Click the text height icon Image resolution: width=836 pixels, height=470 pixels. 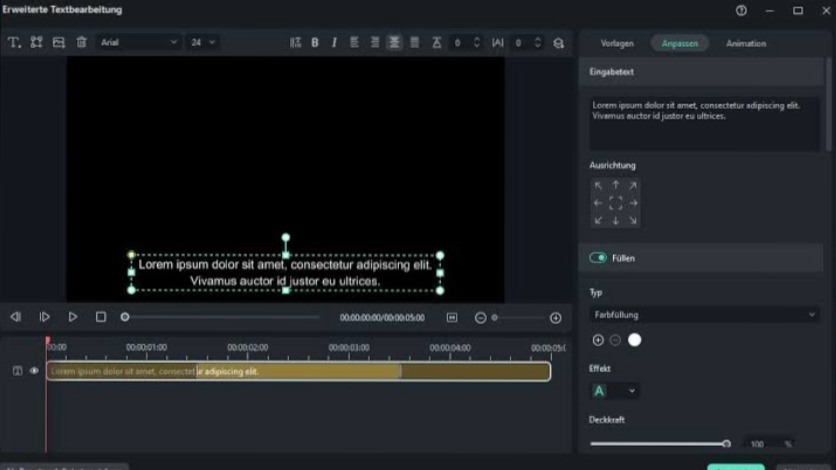pyautogui.click(x=437, y=43)
